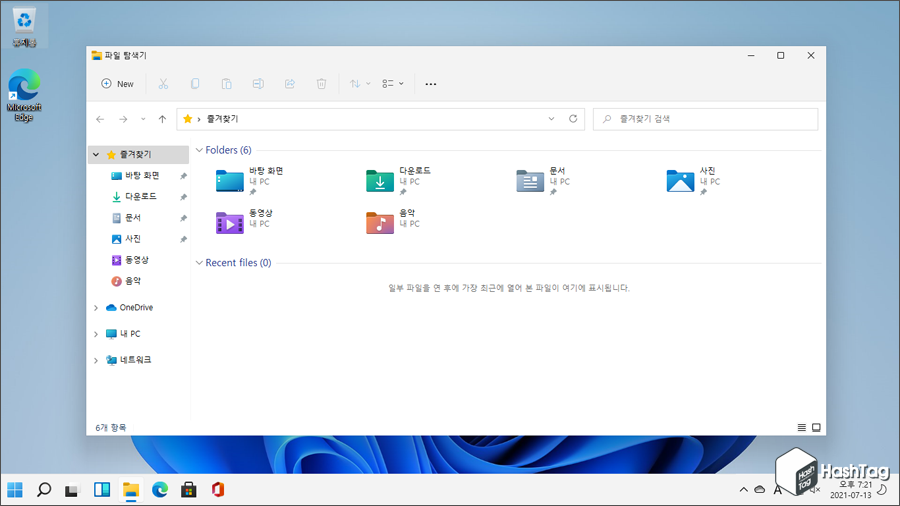Select the 동영상 folder icon
This screenshot has height=506, width=900.
click(230, 223)
